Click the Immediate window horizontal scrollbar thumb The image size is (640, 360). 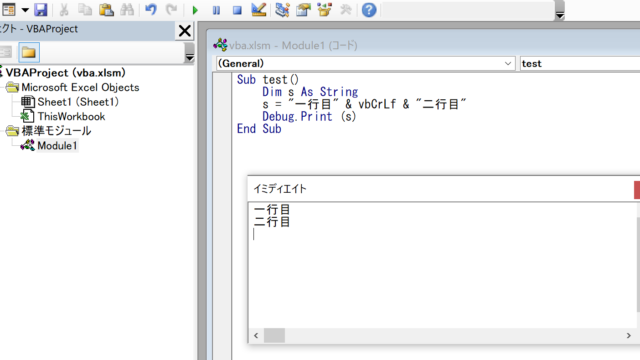pos(274,336)
